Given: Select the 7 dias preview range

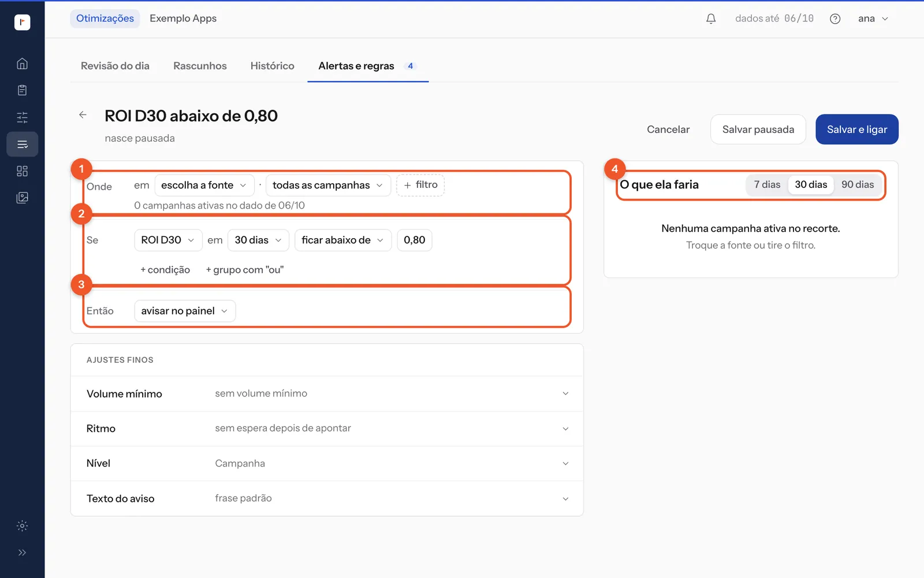Looking at the screenshot, I should (767, 184).
